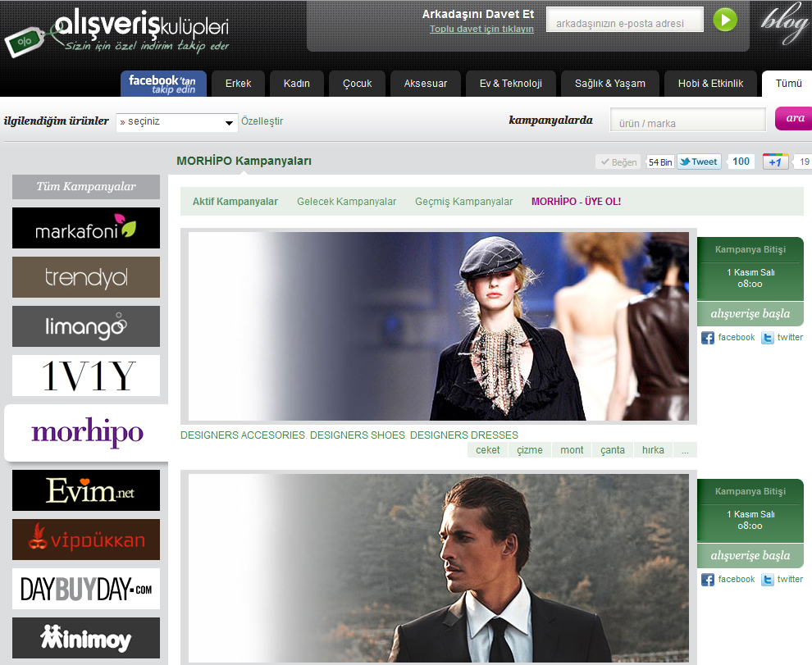Switch to Gelecek Kampanyalar tab
This screenshot has height=665, width=812.
click(x=346, y=202)
